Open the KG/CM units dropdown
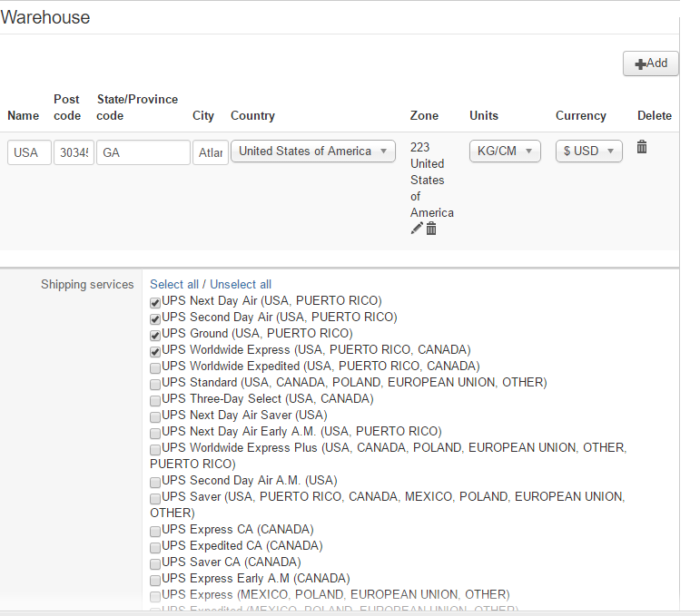This screenshot has height=616, width=700. (505, 152)
